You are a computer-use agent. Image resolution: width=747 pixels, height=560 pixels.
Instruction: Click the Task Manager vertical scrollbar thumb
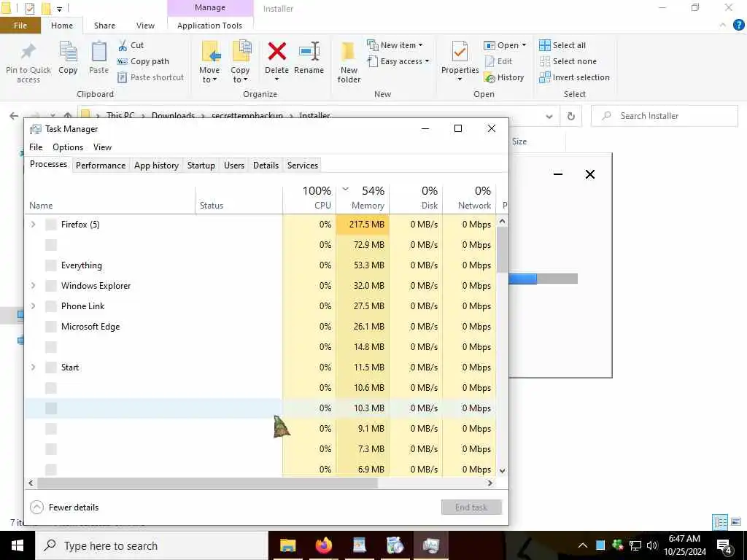[502, 249]
